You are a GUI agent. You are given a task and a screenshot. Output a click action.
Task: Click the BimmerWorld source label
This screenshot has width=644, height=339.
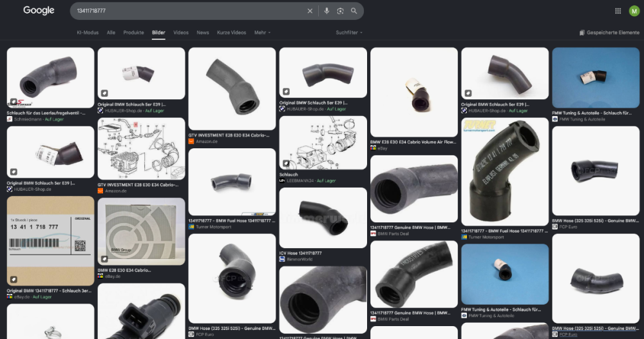tap(299, 259)
